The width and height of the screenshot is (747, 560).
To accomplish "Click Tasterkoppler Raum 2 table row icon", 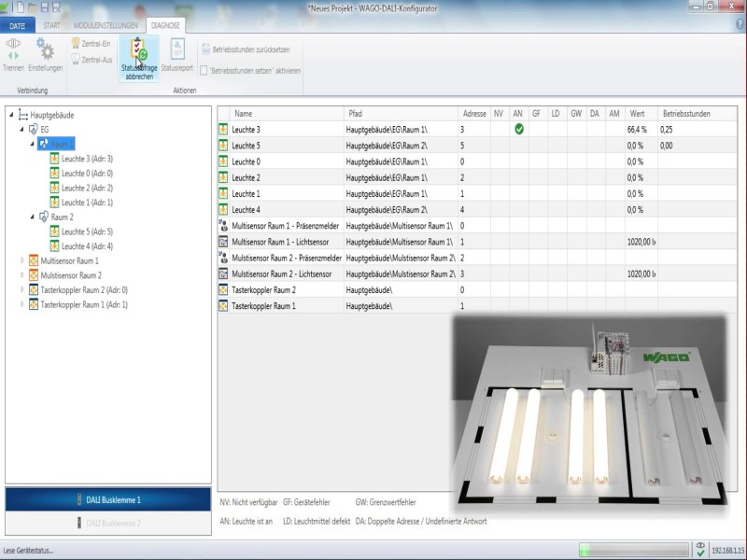I will [x=223, y=290].
